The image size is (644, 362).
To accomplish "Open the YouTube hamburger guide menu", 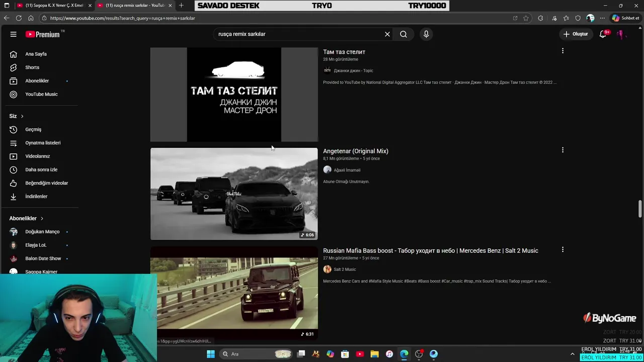I will (x=14, y=34).
